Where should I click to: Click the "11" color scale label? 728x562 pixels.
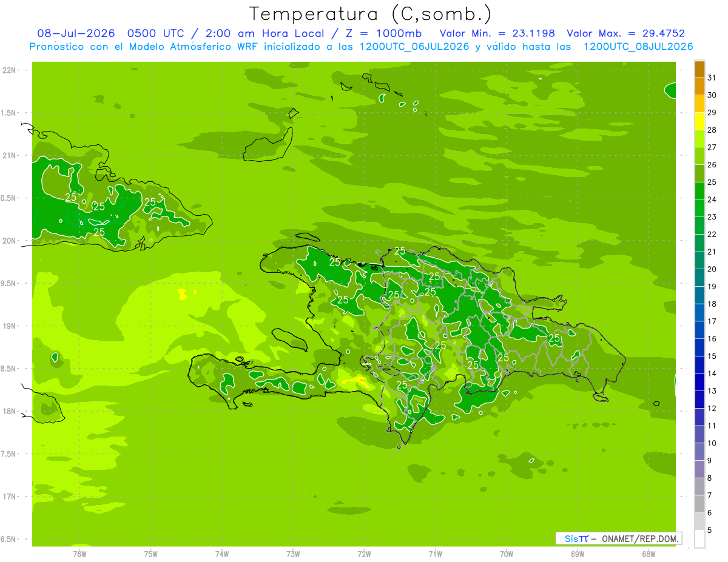pyautogui.click(x=712, y=426)
